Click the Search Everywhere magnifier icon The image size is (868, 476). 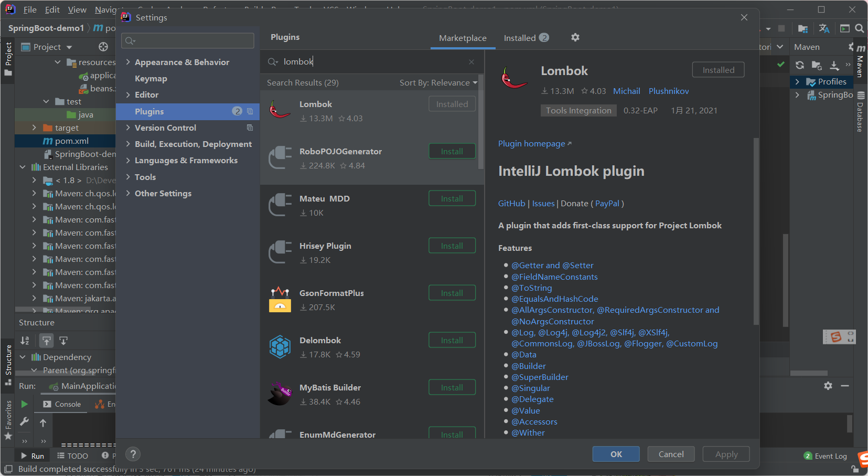tap(860, 28)
